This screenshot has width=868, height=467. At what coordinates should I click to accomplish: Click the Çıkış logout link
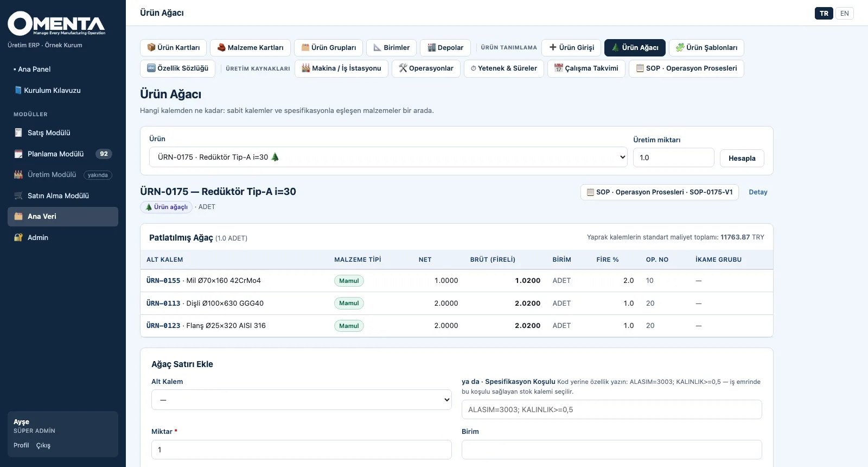pos(43,445)
